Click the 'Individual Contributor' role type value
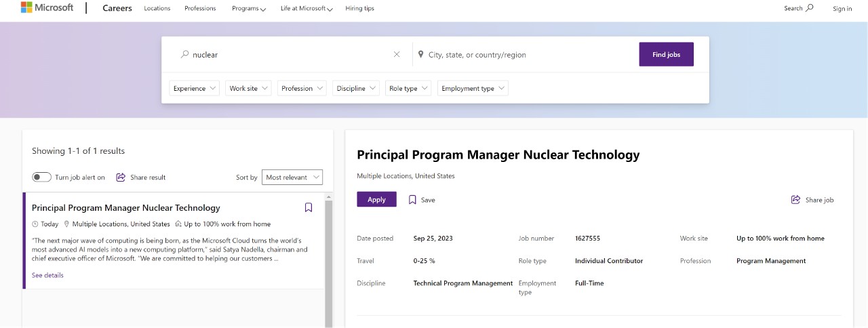The image size is (868, 328). tap(609, 261)
